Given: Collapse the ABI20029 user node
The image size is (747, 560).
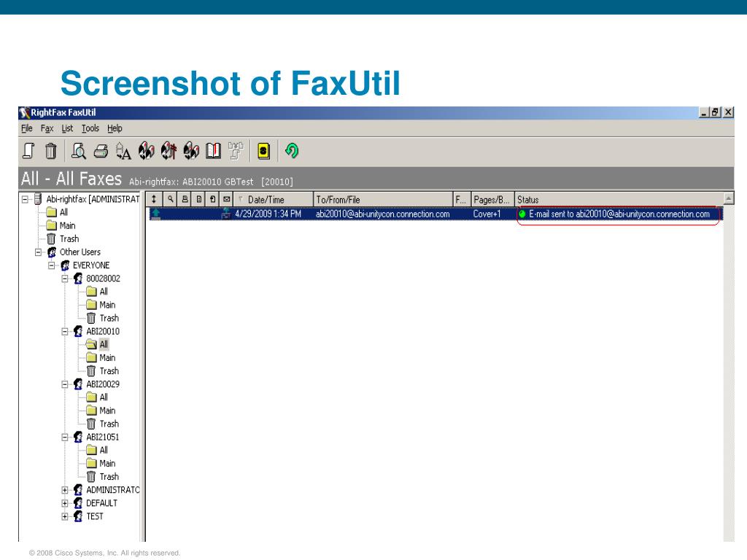Looking at the screenshot, I should pos(65,385).
